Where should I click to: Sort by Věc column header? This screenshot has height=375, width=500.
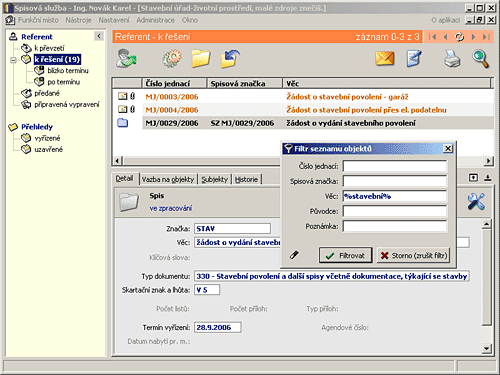click(x=387, y=83)
